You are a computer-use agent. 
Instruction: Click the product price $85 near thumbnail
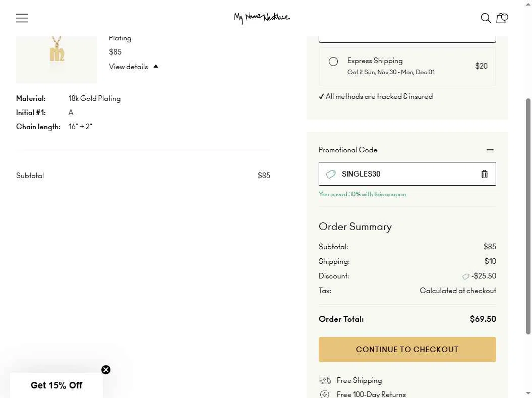tap(115, 52)
